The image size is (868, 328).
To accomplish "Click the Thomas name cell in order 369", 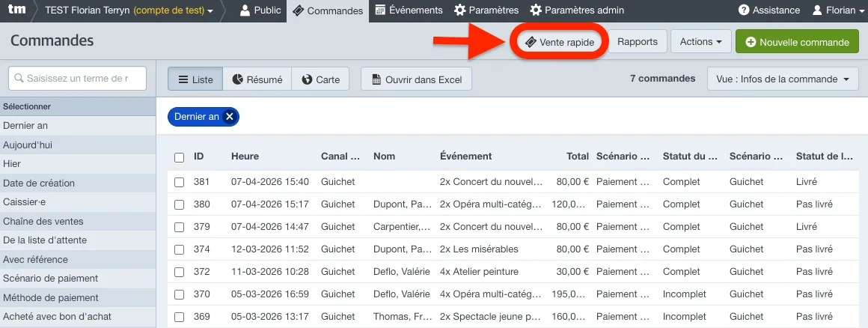I will 402,317.
